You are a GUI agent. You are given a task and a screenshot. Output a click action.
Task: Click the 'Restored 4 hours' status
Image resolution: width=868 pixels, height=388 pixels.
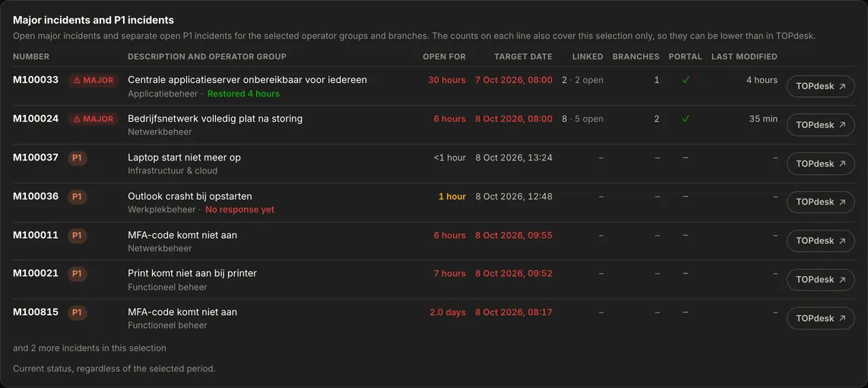(x=243, y=94)
